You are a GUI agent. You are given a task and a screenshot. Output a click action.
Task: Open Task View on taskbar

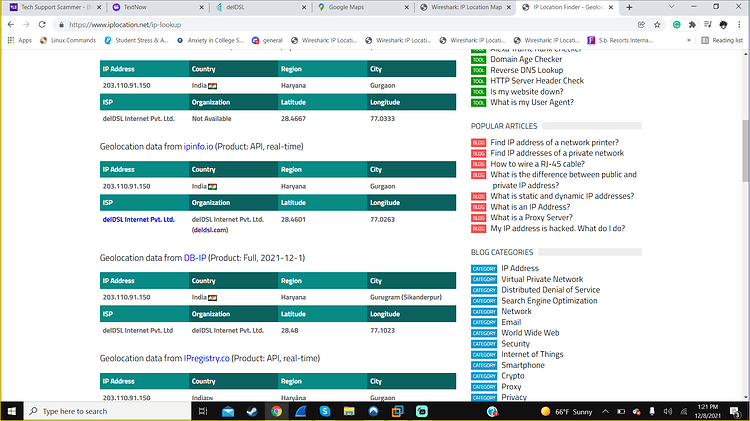[x=203, y=411]
